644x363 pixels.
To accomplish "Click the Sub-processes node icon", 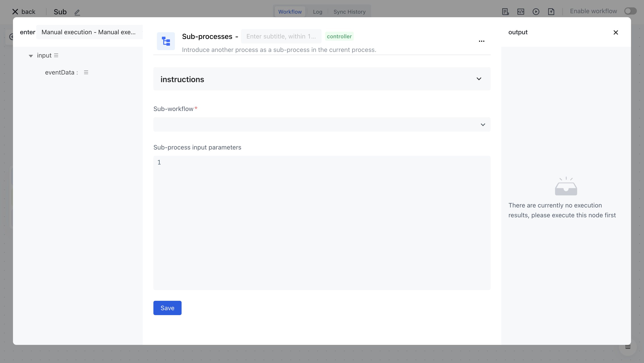I will point(166,41).
